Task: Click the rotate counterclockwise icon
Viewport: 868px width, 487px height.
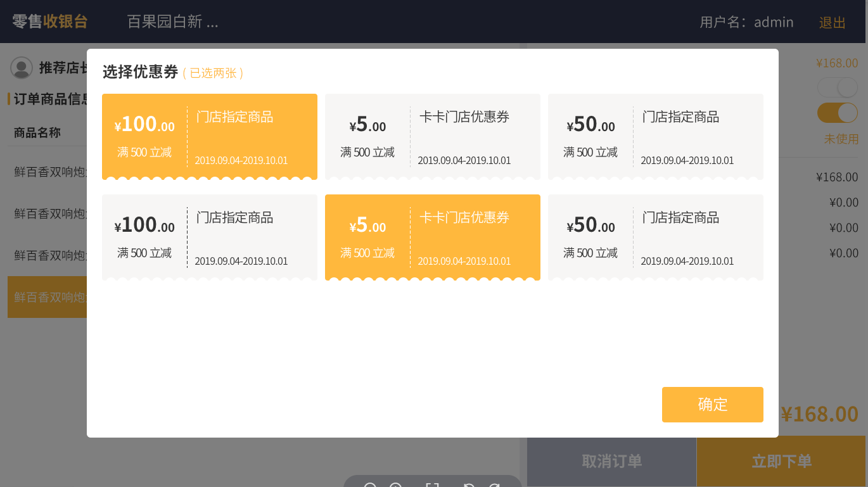Action: (x=468, y=486)
